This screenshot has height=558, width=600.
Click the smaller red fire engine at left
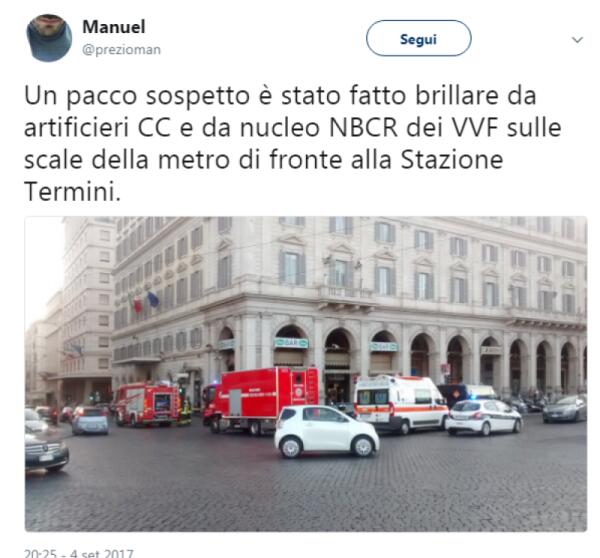[147, 405]
